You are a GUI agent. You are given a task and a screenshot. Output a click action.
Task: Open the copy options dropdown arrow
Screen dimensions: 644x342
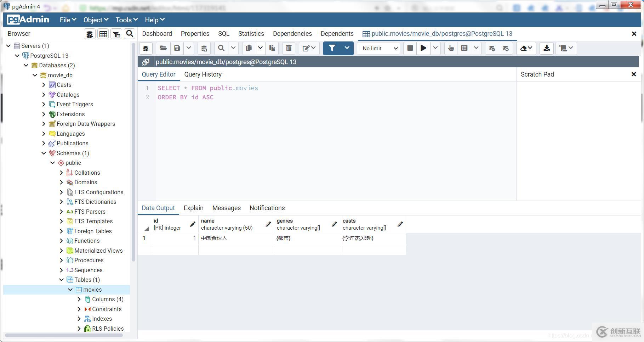click(260, 48)
